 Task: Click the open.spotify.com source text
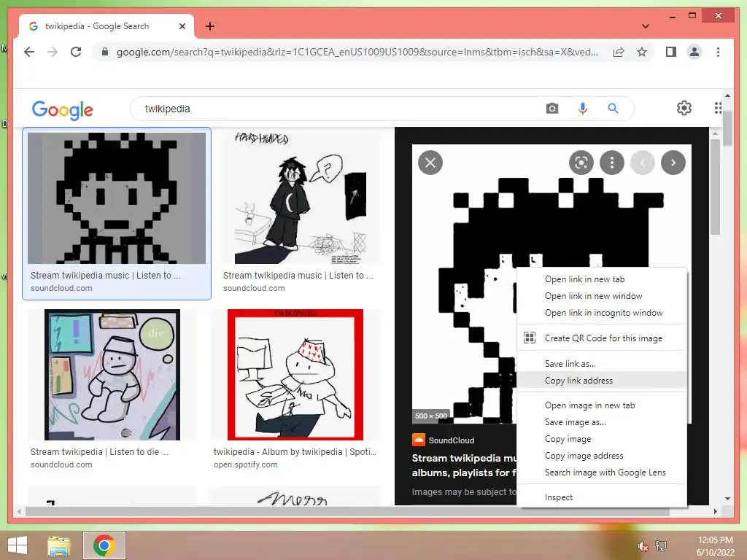[245, 464]
